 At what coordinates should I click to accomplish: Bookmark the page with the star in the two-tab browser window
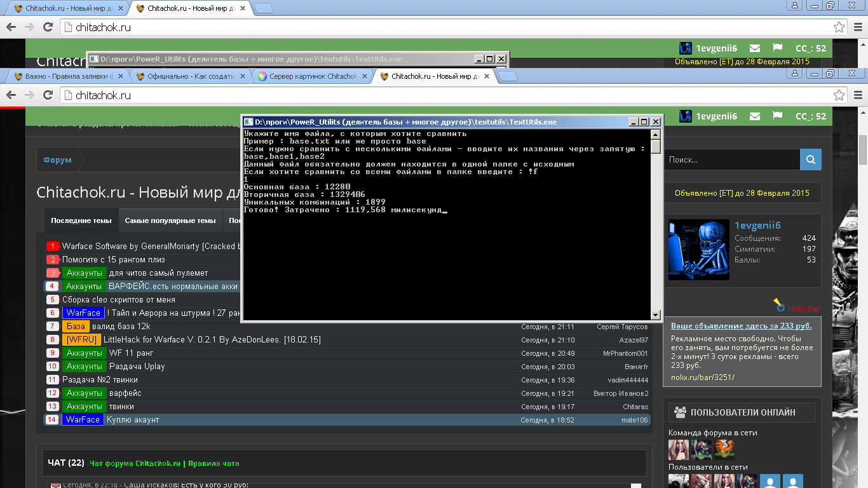(839, 27)
